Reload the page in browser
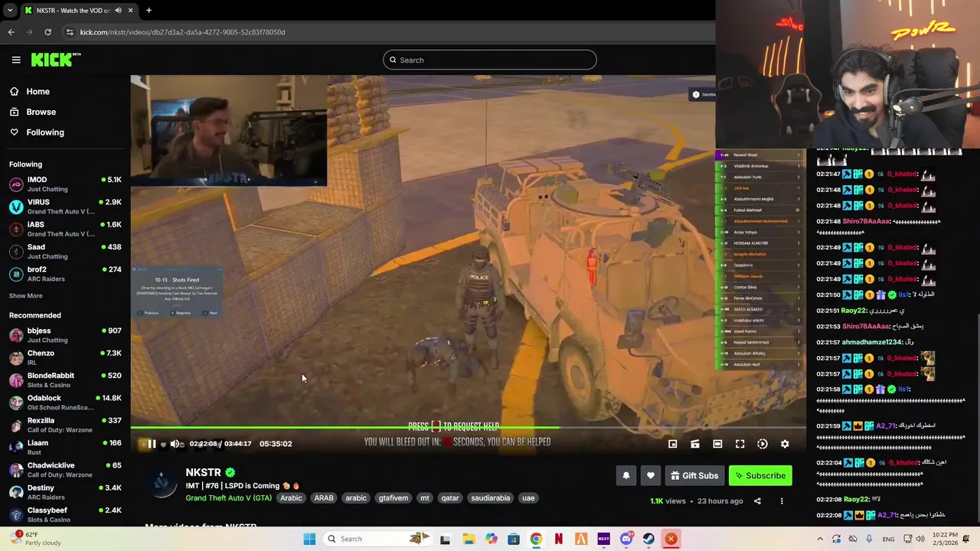 47,32
